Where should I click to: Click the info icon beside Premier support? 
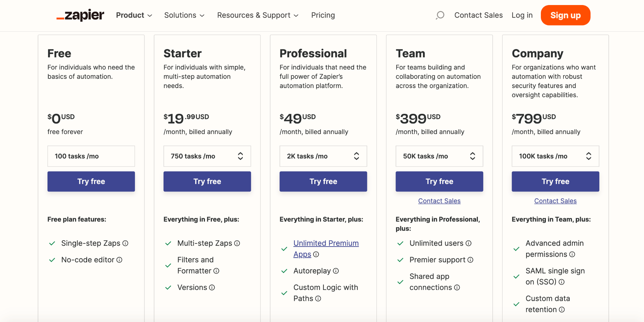(470, 260)
